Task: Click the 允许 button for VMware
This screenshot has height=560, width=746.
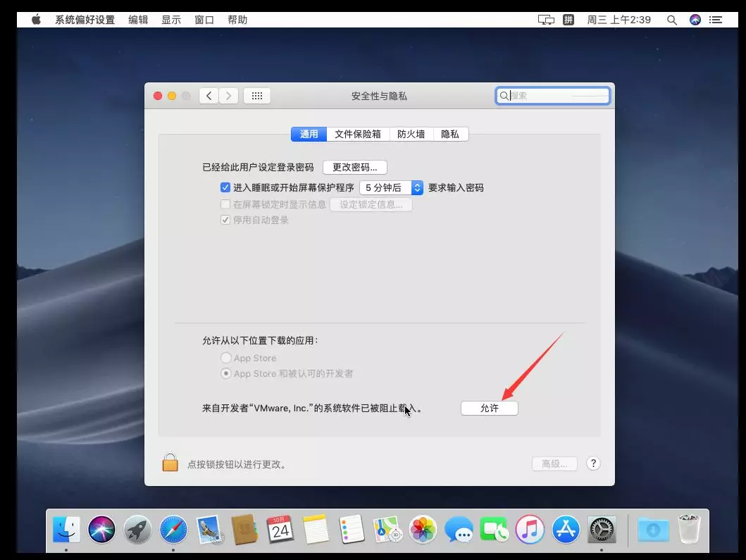Action: click(489, 409)
